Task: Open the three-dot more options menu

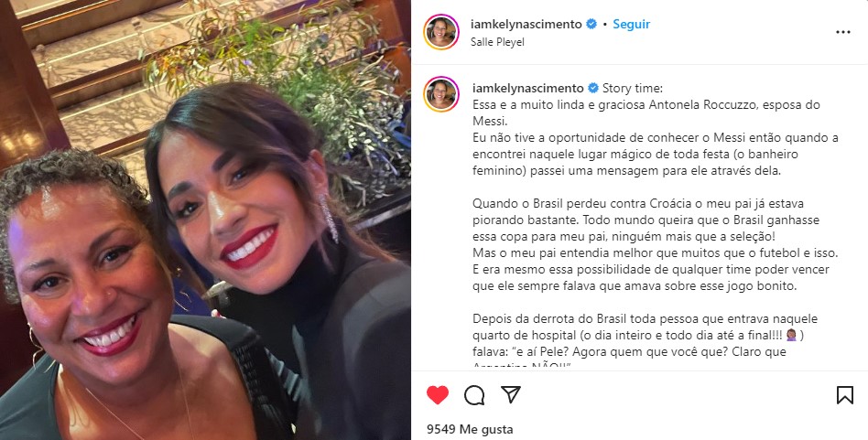Action: point(843,32)
